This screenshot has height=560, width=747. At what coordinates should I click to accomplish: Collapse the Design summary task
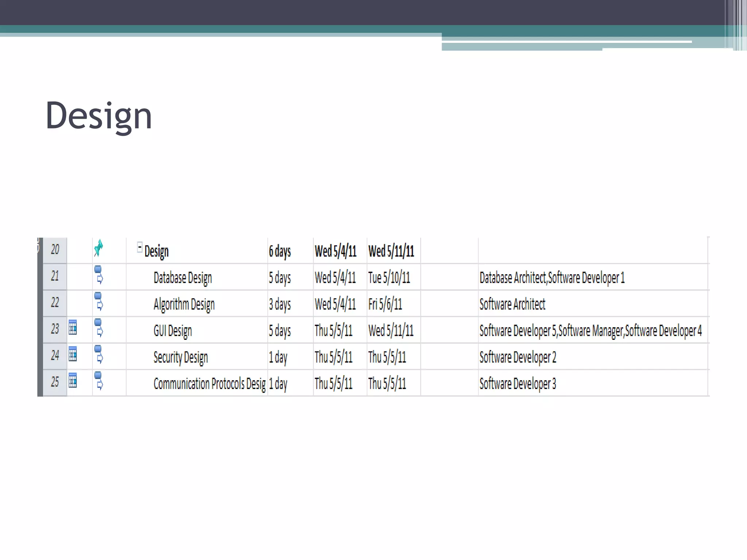coord(139,247)
